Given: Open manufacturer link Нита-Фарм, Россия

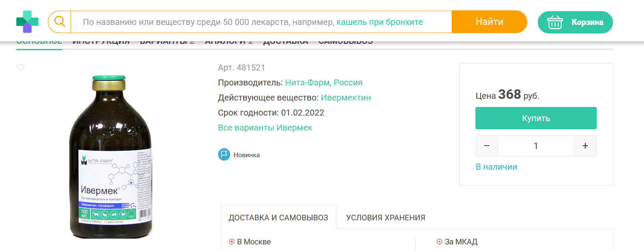Looking at the screenshot, I should tap(324, 82).
